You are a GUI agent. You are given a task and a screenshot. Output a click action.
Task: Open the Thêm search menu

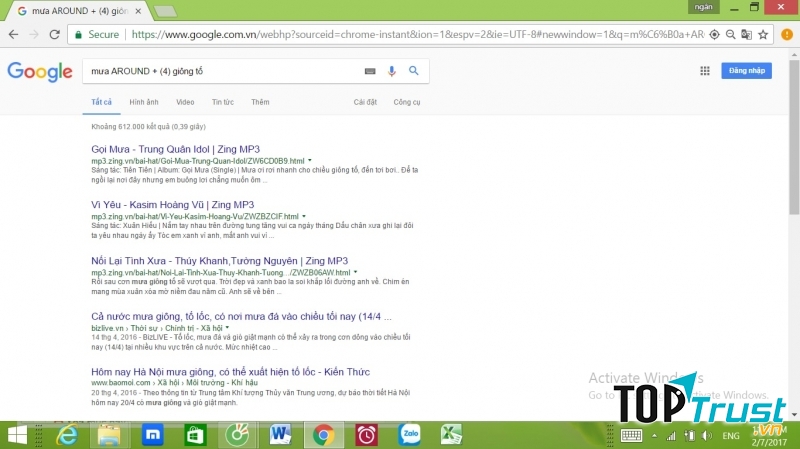pos(260,102)
